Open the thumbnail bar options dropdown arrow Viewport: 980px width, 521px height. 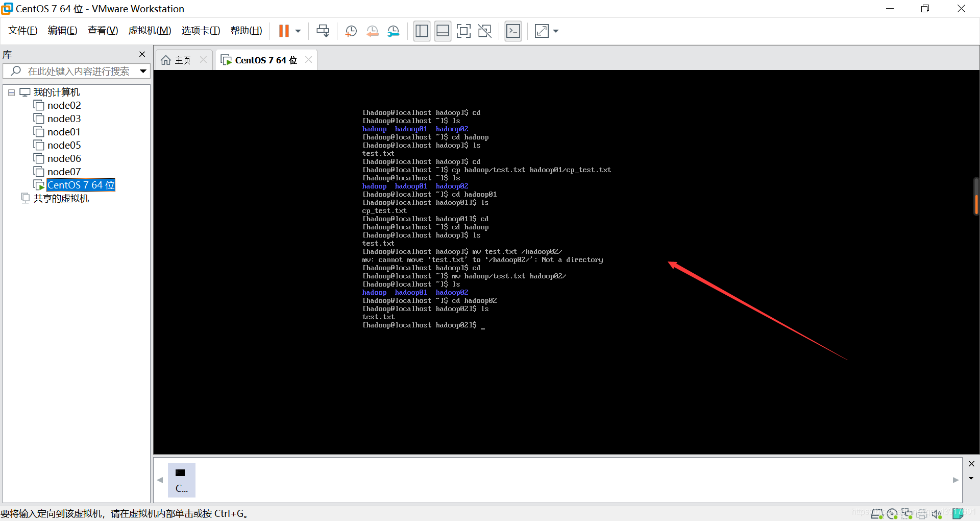pos(971,479)
